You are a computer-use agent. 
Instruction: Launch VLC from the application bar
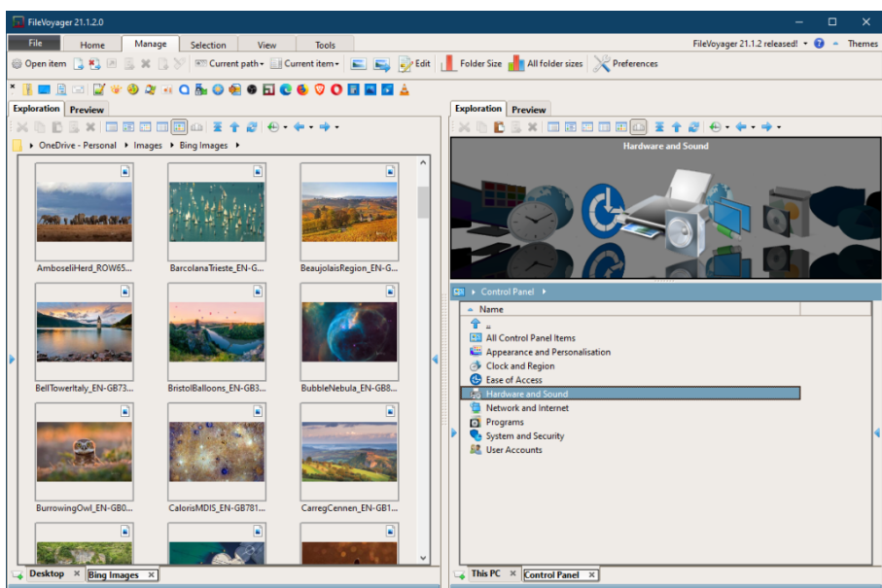(404, 89)
